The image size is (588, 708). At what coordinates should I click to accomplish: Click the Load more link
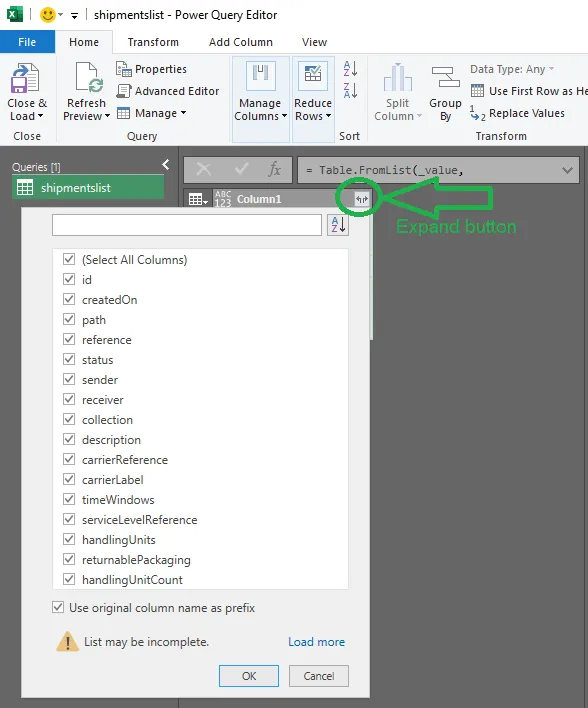point(317,642)
